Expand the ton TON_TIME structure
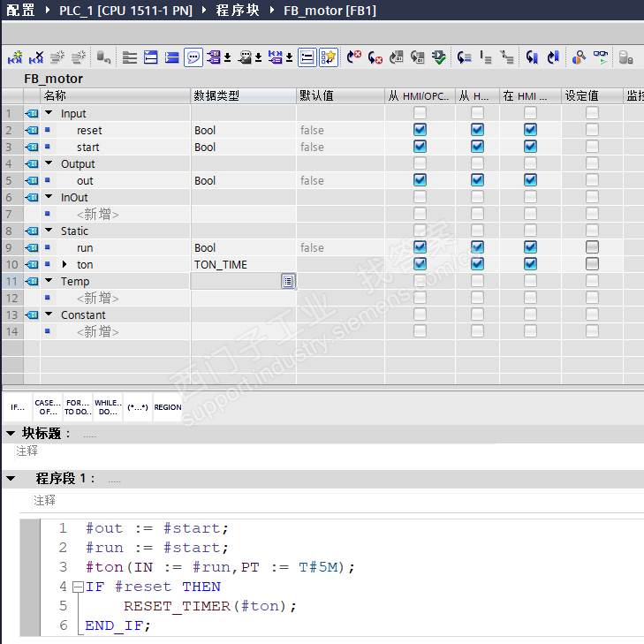Image resolution: width=644 pixels, height=644 pixels. click(x=64, y=264)
